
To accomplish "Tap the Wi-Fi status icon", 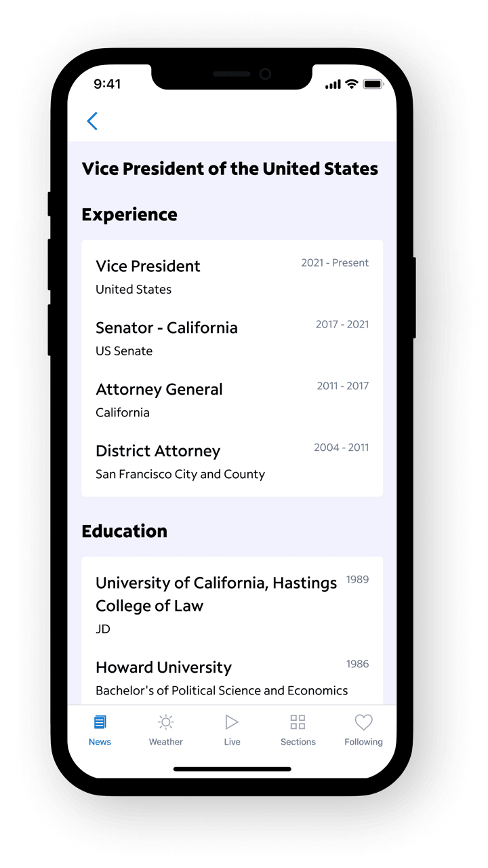I will pyautogui.click(x=351, y=84).
